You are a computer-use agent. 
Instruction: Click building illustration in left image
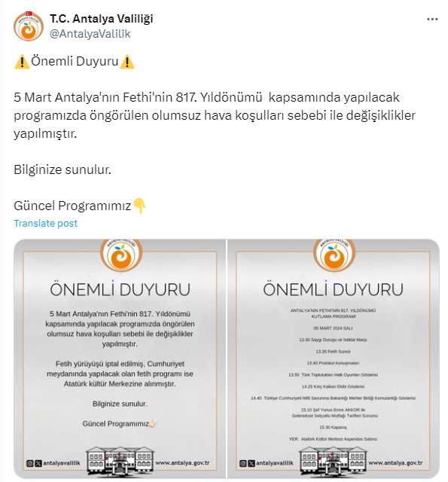120,462
